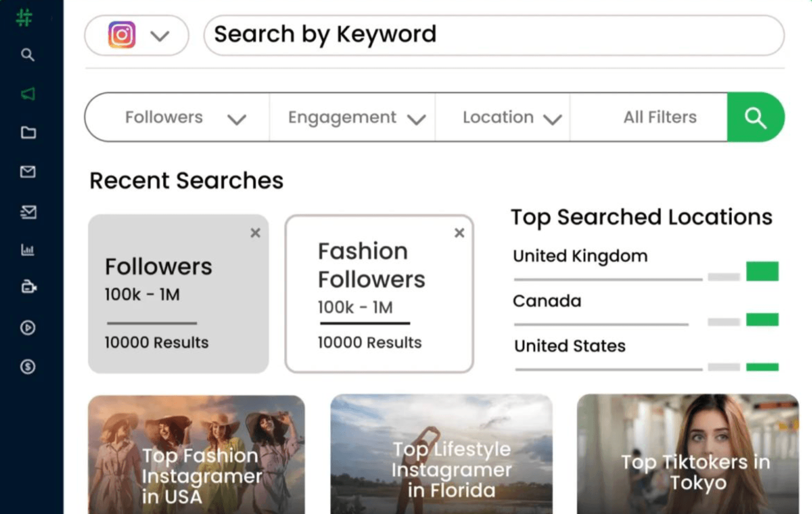This screenshot has height=514, width=812.
Task: Click the Top Searched Locations heading
Action: (x=641, y=217)
